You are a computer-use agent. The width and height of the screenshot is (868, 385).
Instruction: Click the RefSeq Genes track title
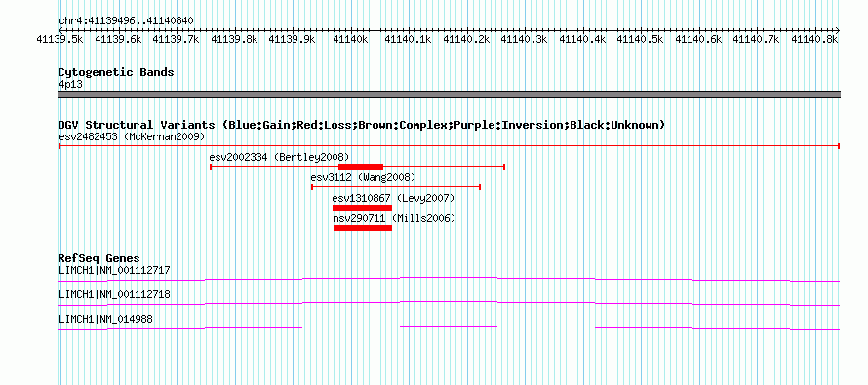99,258
